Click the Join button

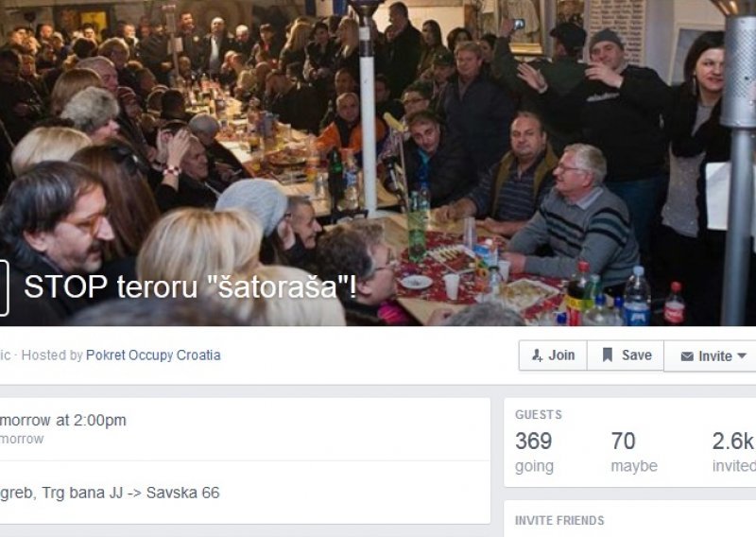coord(553,355)
